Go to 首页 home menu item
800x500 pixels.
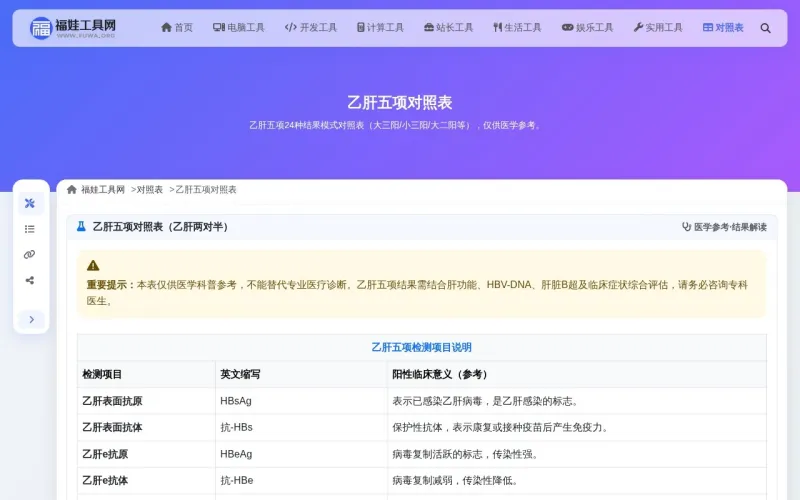coord(177,28)
